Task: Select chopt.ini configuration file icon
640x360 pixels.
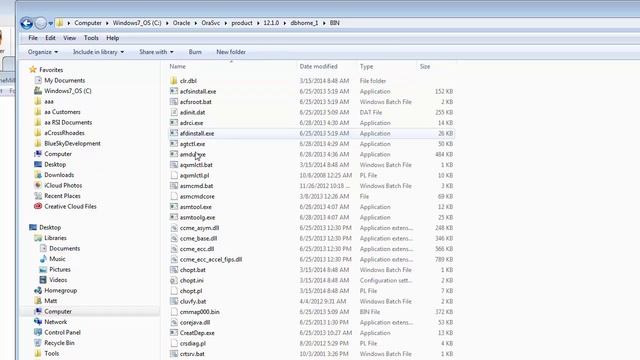Action: coord(174,280)
